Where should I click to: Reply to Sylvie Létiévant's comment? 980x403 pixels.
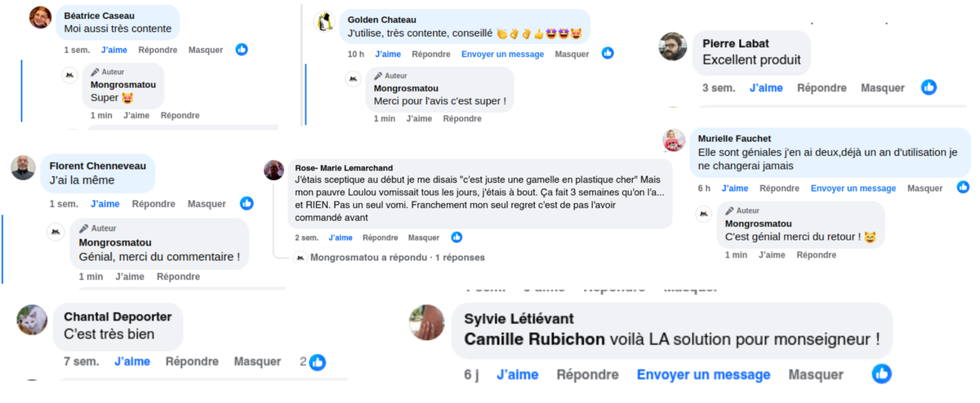(x=587, y=374)
